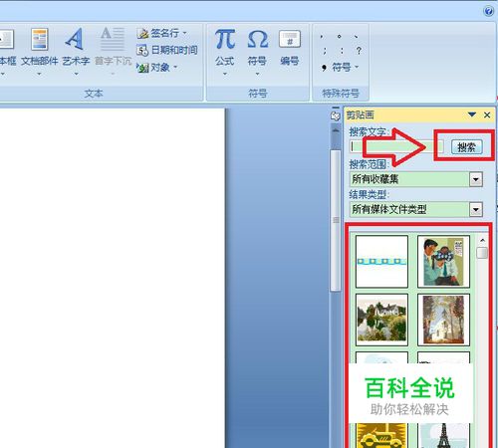498x448 pixels.
Task: Click the clip art results scrollbar thumb
Action: pyautogui.click(x=482, y=253)
